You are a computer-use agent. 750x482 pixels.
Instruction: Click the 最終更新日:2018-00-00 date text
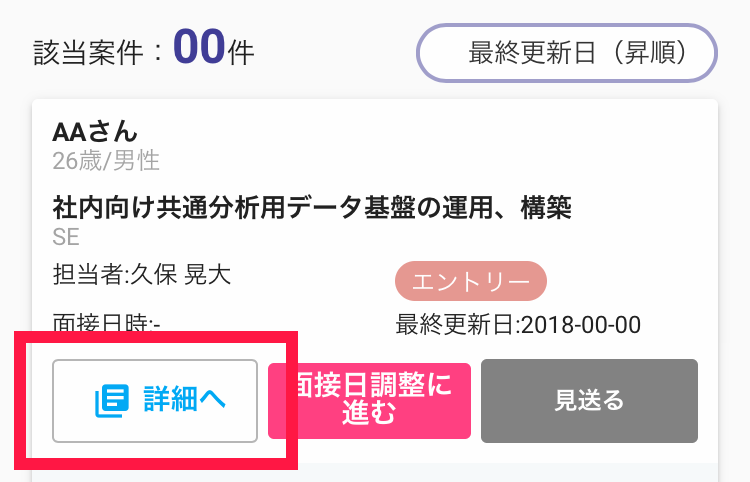518,325
